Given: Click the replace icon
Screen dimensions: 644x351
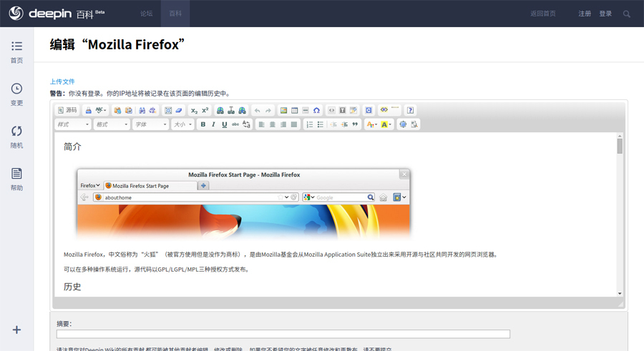Looking at the screenshot, I should point(153,110).
